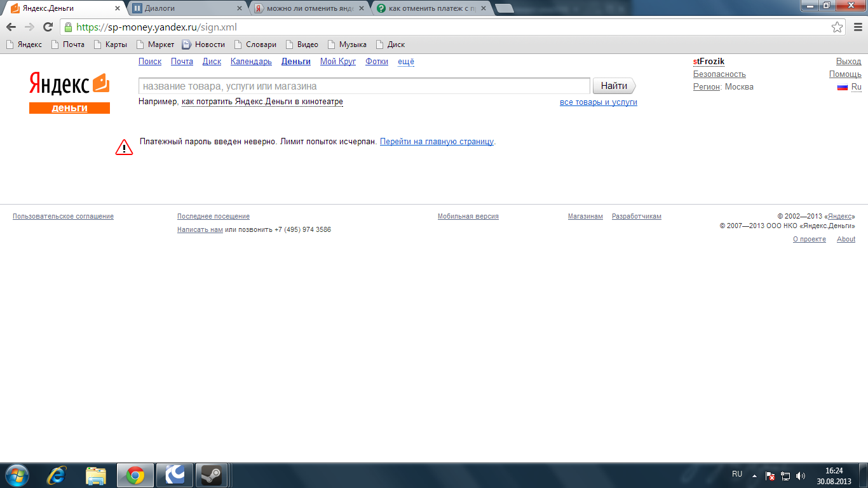This screenshot has height=488, width=868.
Task: Click the product search input field
Action: point(364,86)
